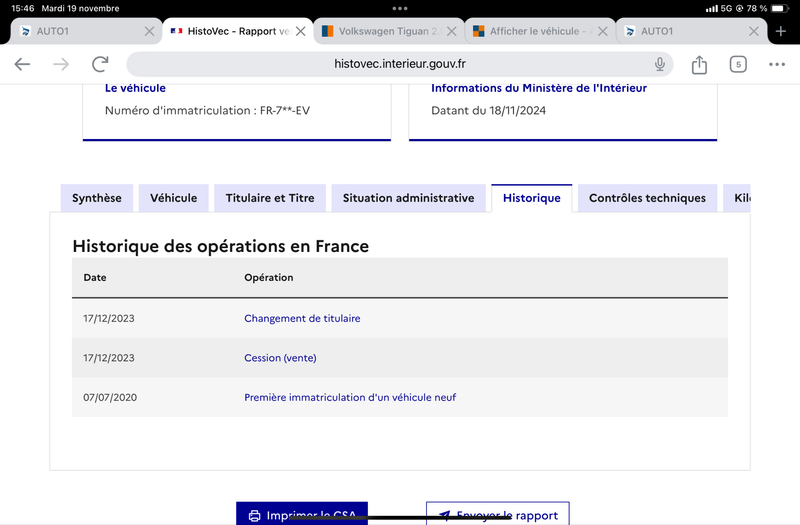Click the browser forward arrow

coord(61,64)
